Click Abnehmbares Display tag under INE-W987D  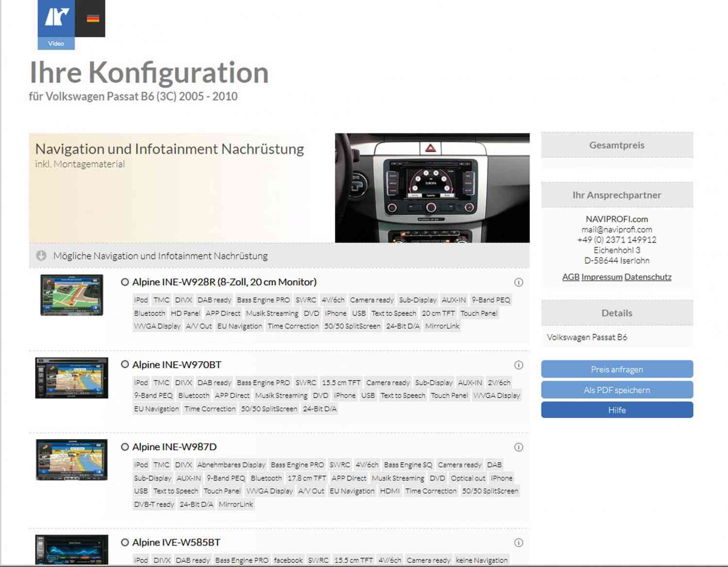click(231, 465)
